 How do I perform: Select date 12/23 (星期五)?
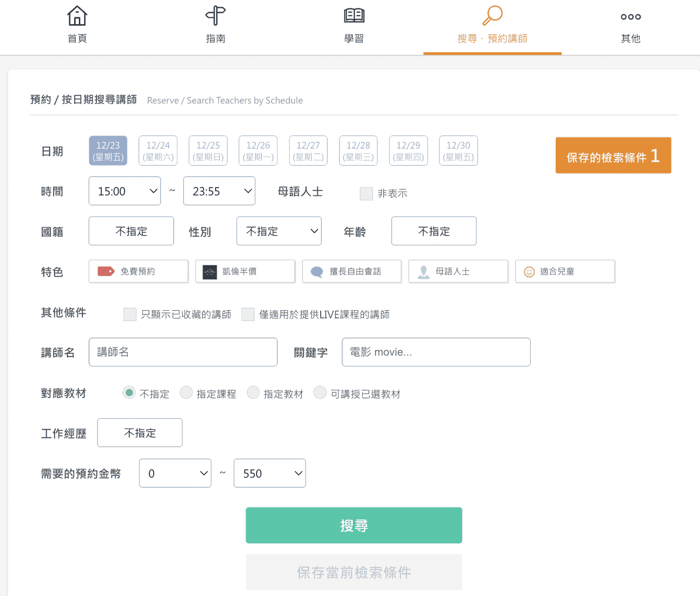point(108,151)
